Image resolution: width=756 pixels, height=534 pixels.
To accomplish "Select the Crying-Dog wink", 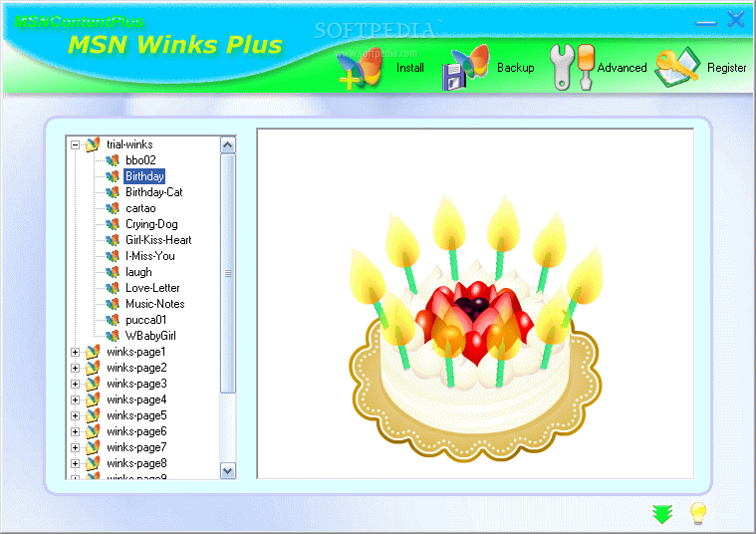I will click(151, 224).
